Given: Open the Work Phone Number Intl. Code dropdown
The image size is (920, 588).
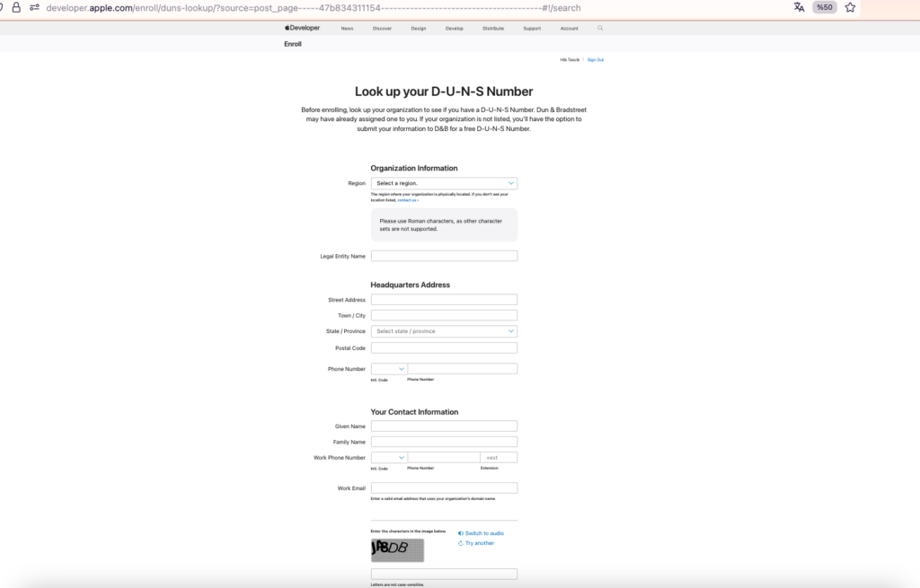Looking at the screenshot, I should [x=389, y=458].
